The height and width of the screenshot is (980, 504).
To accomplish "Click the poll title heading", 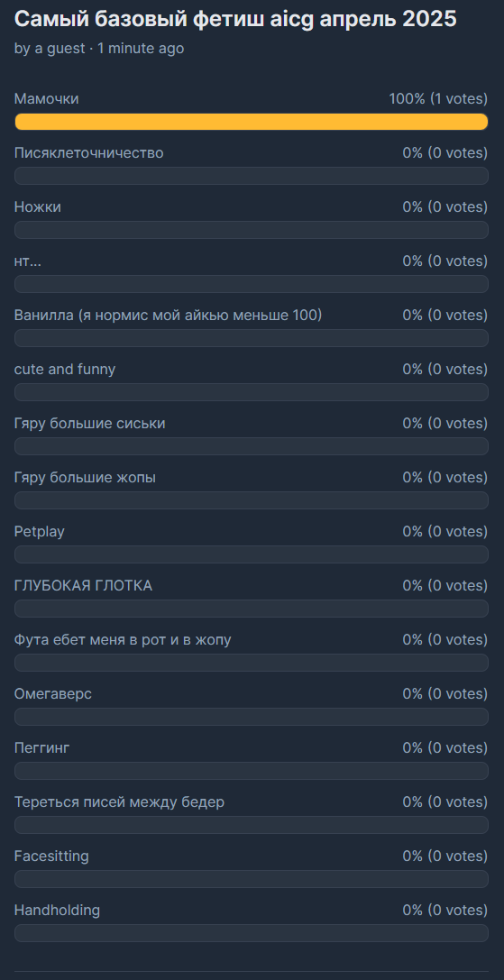I will (x=235, y=20).
